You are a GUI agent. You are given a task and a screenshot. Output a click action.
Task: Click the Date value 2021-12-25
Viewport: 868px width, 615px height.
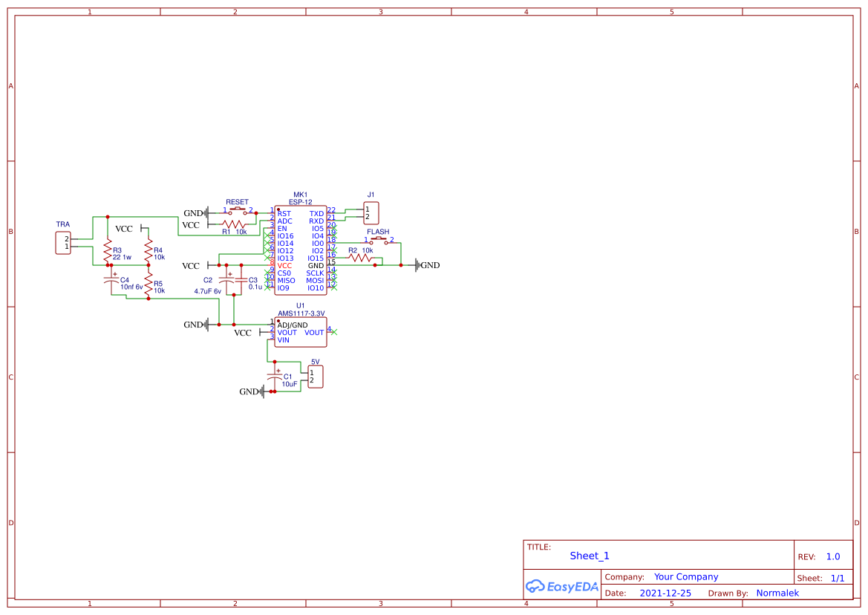[x=665, y=593]
